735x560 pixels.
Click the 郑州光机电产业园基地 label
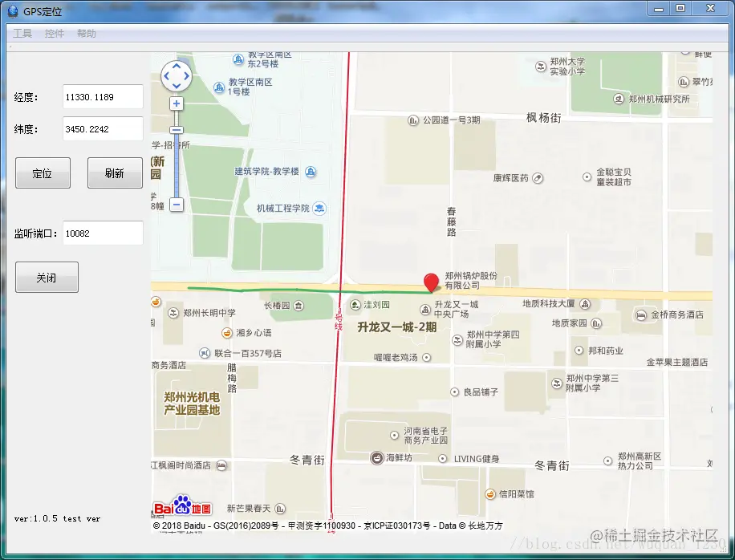[192, 404]
